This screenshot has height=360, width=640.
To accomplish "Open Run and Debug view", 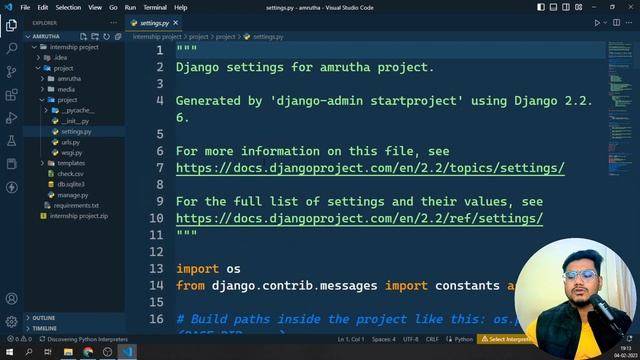I will click(11, 118).
